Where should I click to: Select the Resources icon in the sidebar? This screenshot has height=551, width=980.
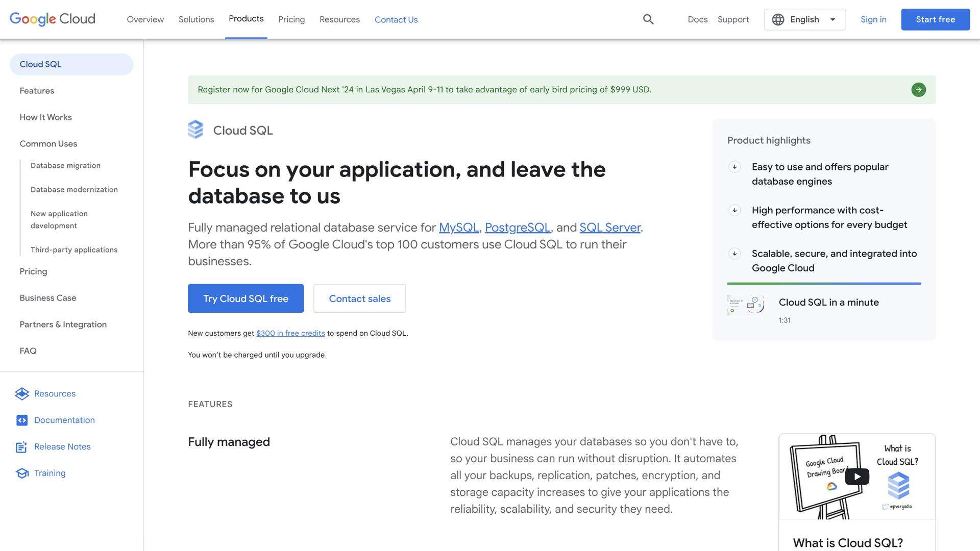point(22,393)
